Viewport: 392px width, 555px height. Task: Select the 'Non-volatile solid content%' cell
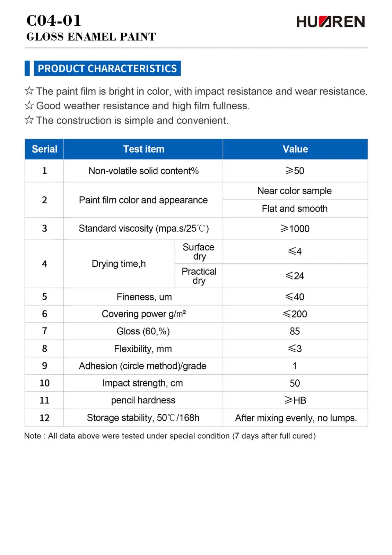143,171
